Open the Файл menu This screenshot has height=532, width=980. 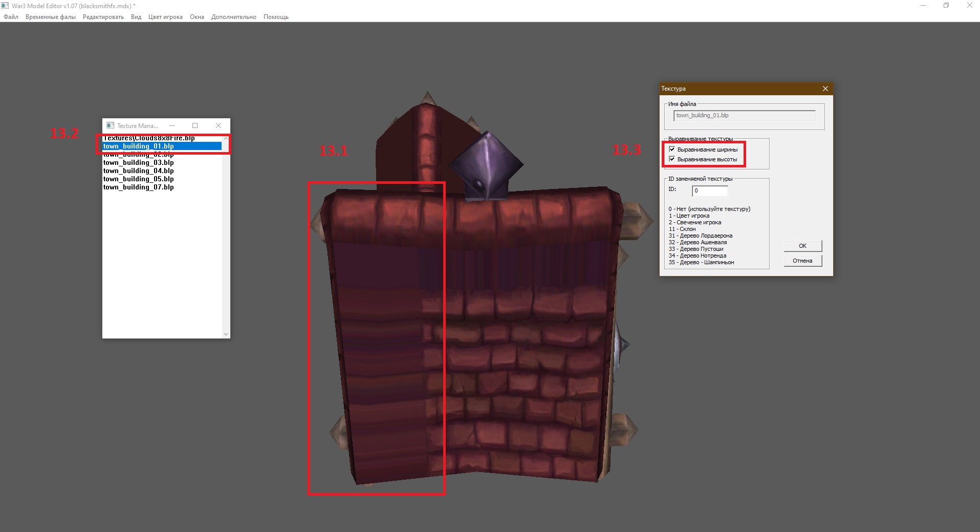[11, 17]
